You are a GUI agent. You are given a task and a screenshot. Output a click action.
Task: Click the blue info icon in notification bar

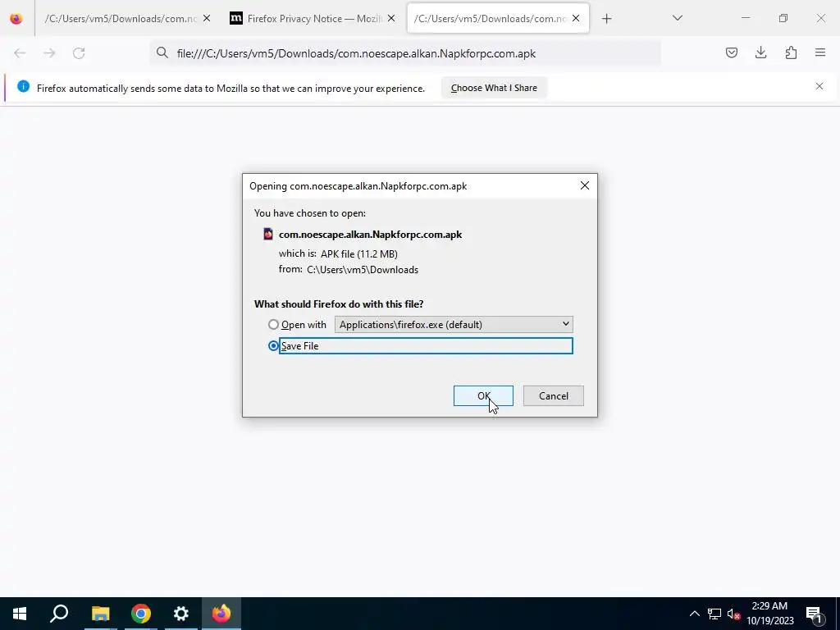point(23,86)
